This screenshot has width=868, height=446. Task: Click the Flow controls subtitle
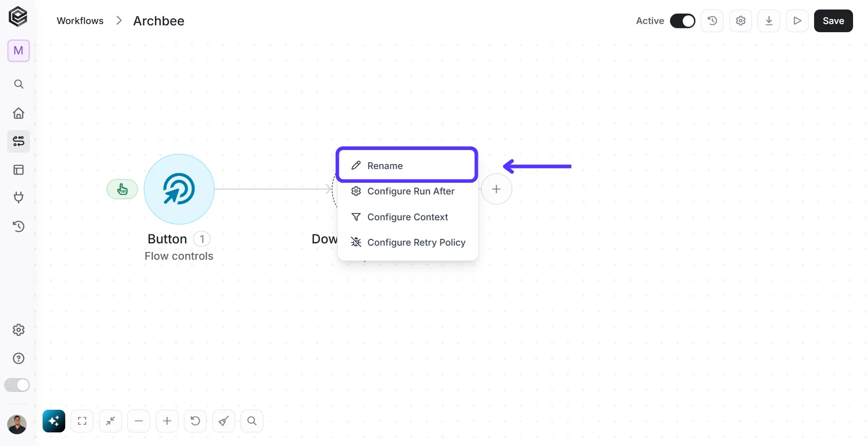[179, 256]
